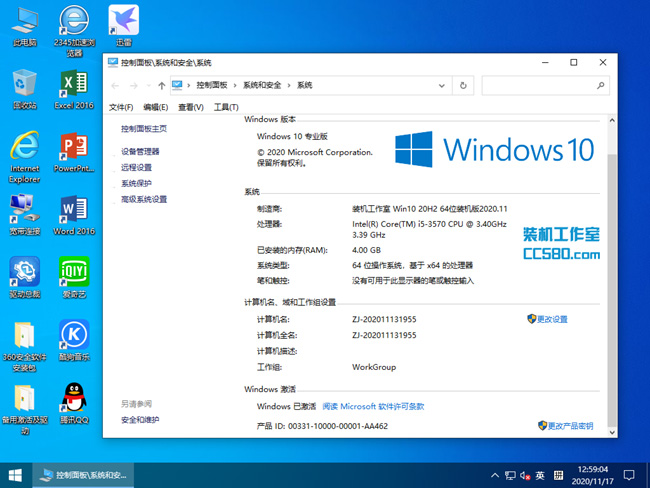Click the search magnifier icon

pos(600,85)
